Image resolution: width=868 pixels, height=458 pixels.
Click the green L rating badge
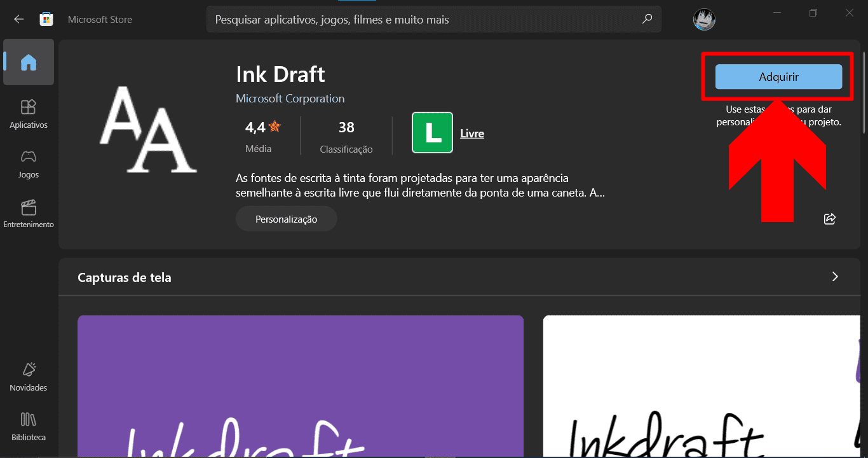click(x=432, y=132)
